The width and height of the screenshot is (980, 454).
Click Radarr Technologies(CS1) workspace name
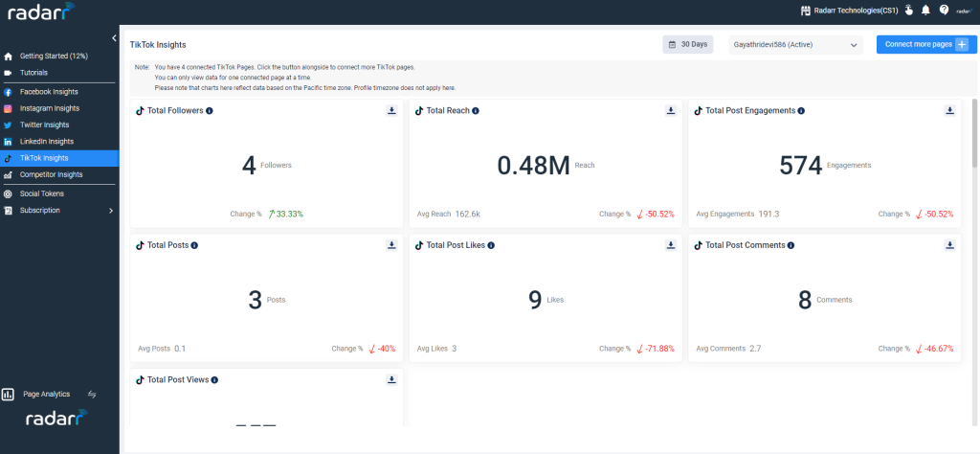(856, 10)
